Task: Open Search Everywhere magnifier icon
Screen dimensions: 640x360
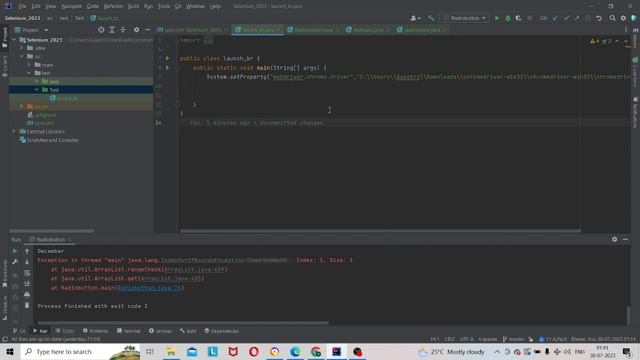Action: click(612, 18)
